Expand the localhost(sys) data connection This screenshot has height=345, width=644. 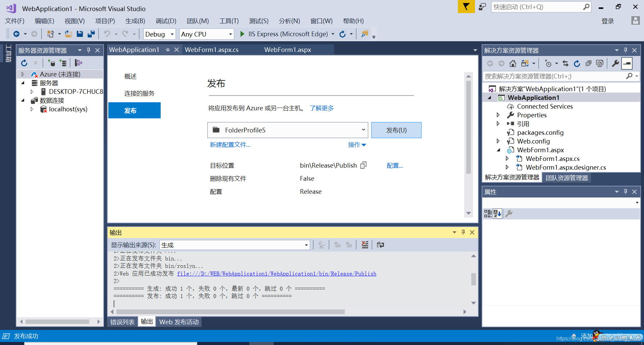(32, 109)
